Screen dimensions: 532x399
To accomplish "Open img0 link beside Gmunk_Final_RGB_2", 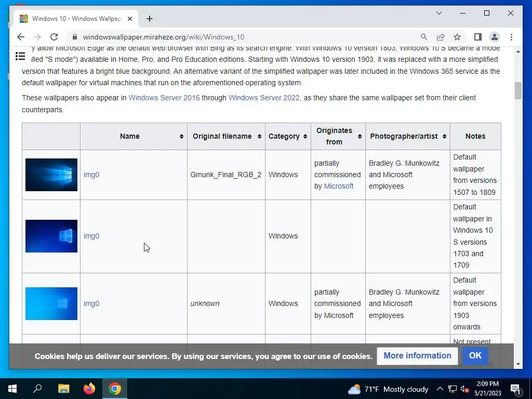I will pos(91,175).
